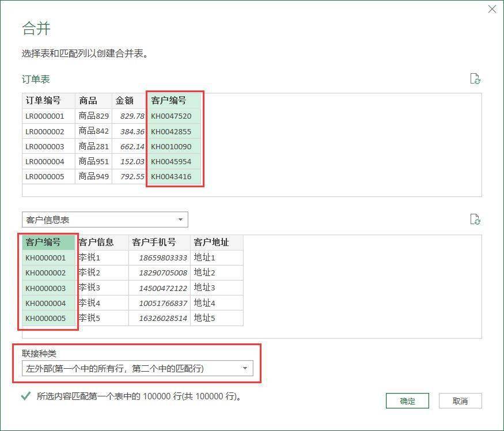The image size is (504, 431).
Task: Click amount cell 829.78
Action: click(x=130, y=116)
